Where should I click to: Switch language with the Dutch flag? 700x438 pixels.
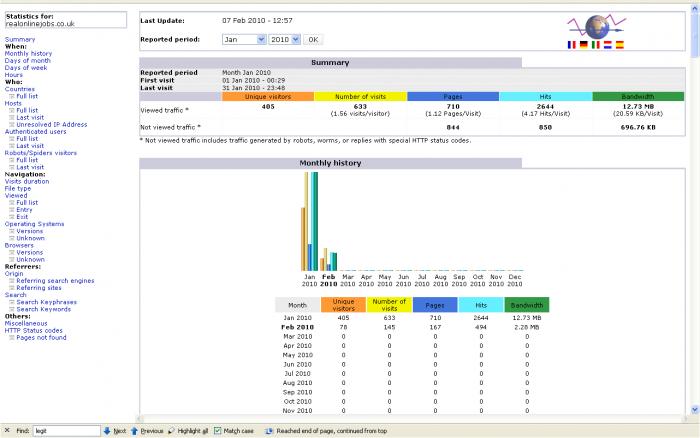(x=607, y=45)
